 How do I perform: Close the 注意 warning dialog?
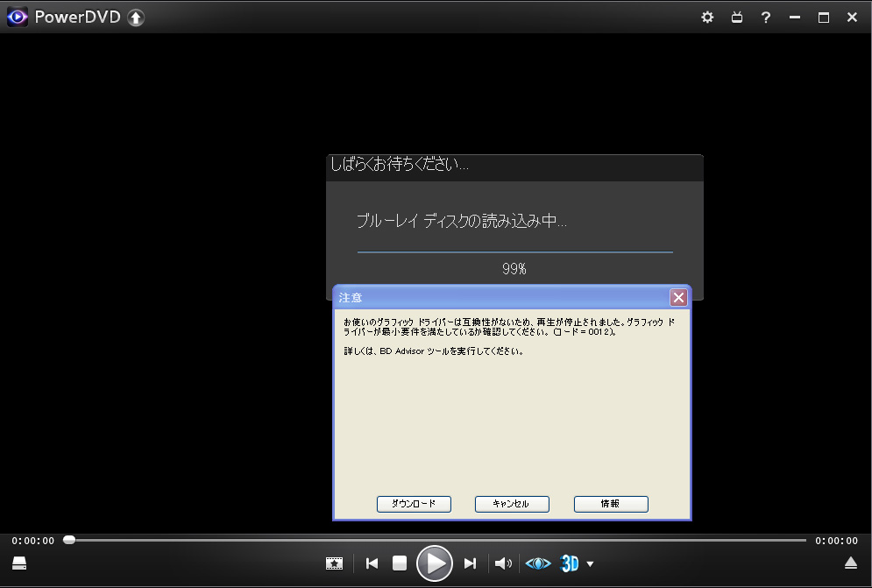click(678, 298)
